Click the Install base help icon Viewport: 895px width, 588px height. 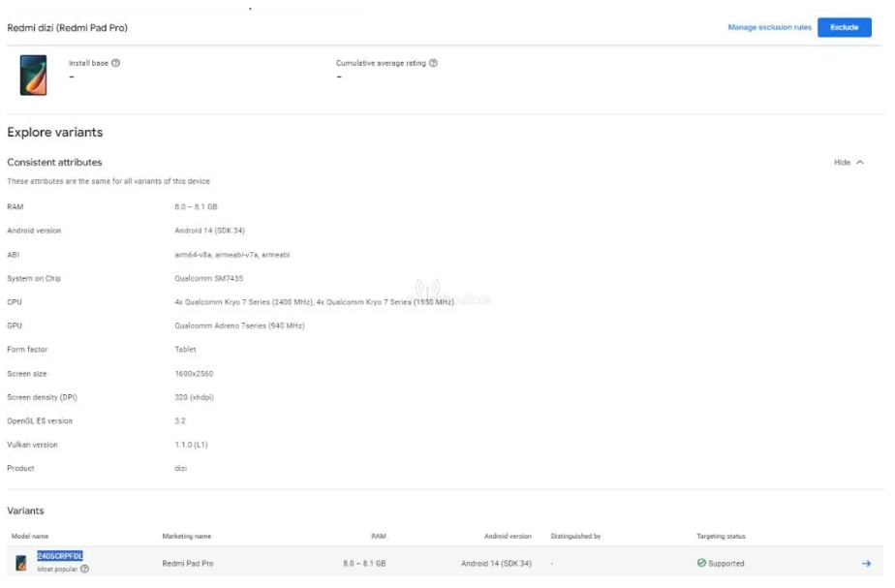click(x=116, y=63)
